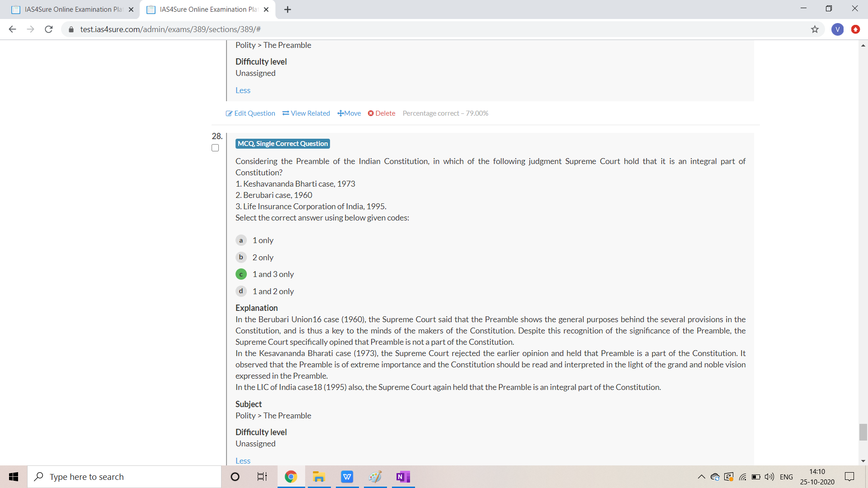Open a new browser tab

pyautogui.click(x=288, y=9)
